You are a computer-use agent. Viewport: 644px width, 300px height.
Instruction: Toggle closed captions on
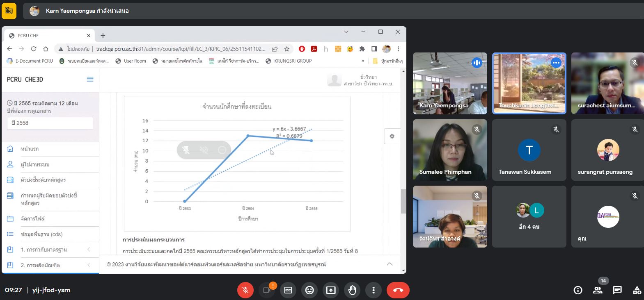[288, 290]
